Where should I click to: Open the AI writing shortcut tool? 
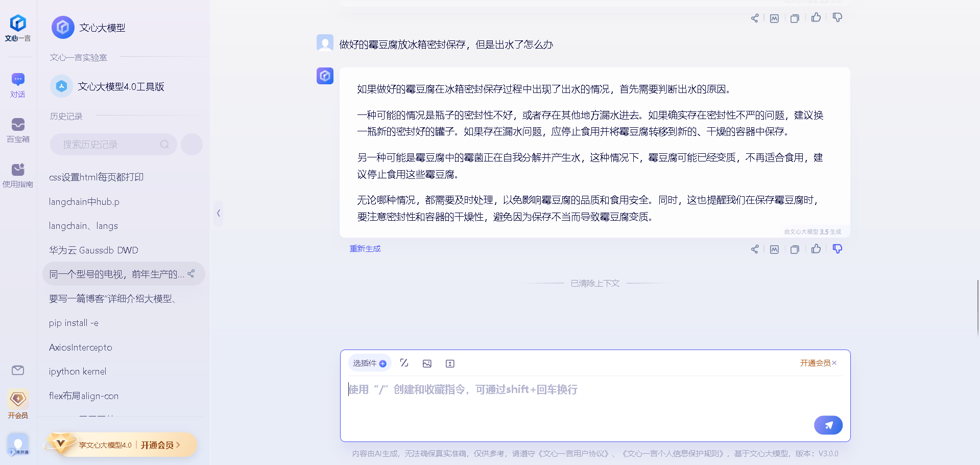coord(404,363)
